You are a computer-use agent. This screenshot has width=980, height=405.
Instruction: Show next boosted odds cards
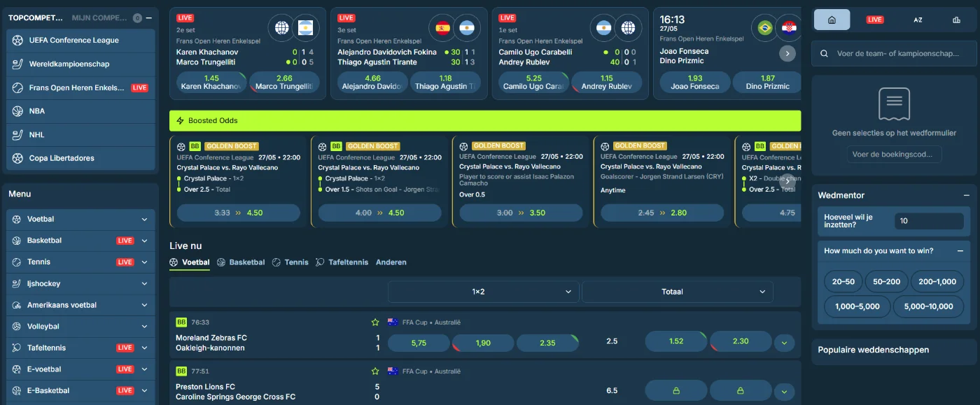pyautogui.click(x=787, y=180)
